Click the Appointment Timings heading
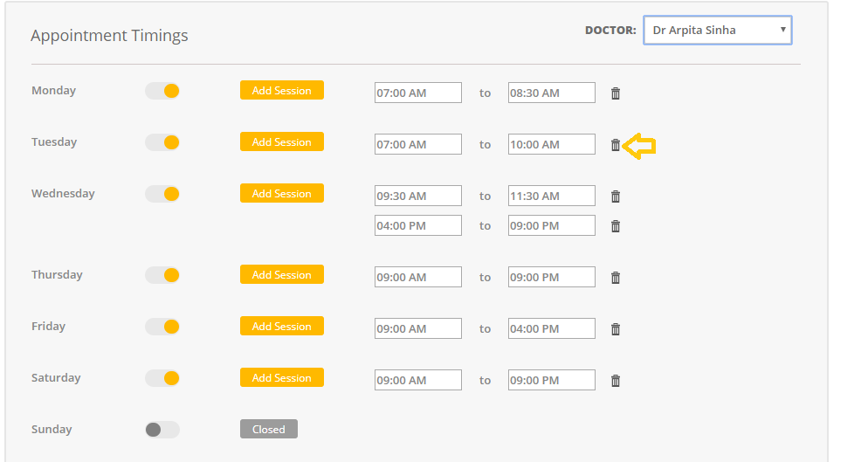Viewport: 868px width, 462px height. point(109,36)
